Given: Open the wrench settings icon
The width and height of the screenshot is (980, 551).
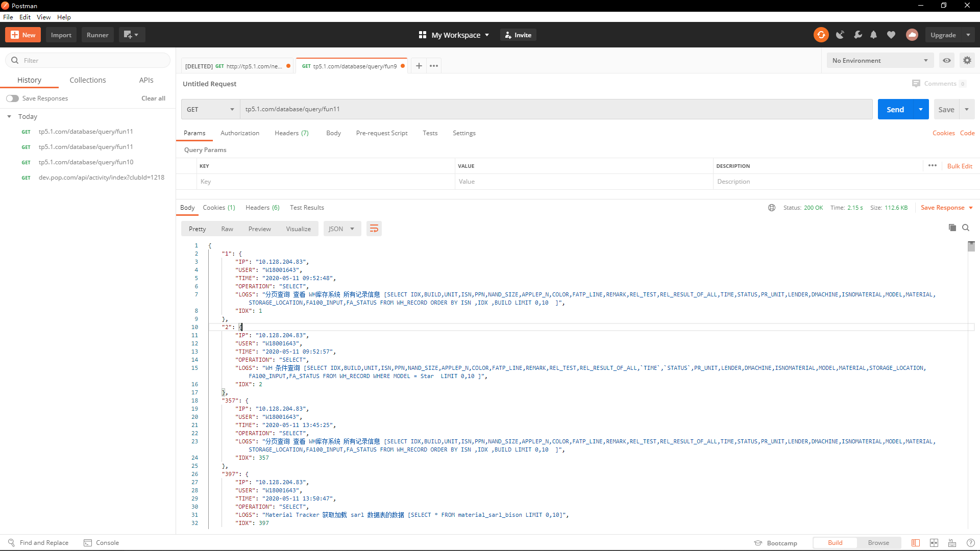Looking at the screenshot, I should 857,35.
